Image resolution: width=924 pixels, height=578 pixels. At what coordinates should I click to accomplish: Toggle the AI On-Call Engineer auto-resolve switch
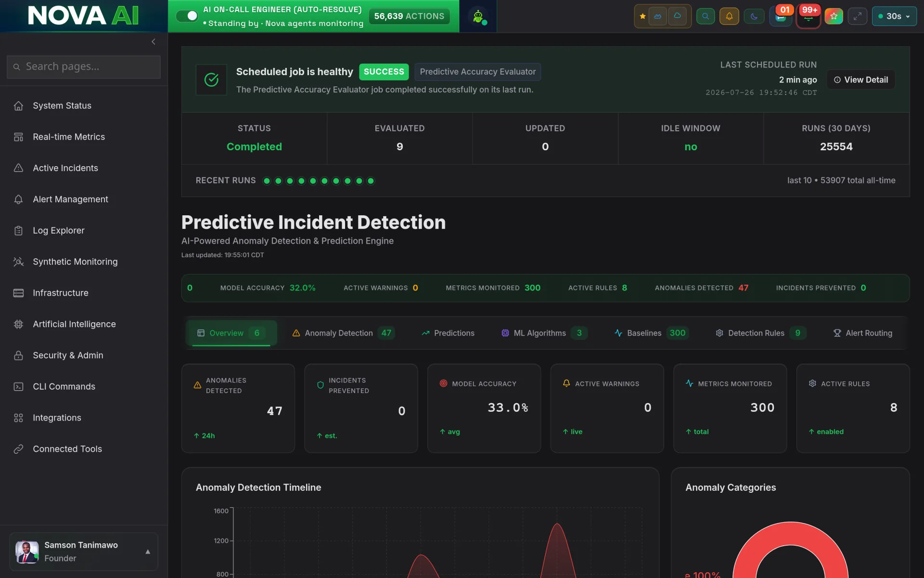pos(187,16)
